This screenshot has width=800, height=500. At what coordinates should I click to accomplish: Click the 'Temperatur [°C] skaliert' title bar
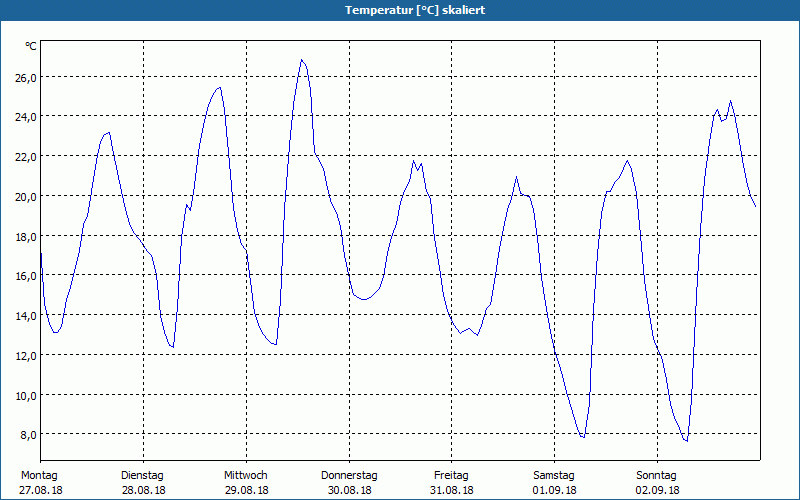(400, 10)
